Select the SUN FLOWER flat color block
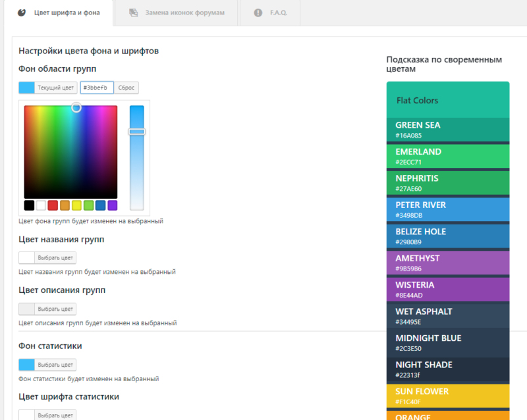The width and height of the screenshot is (527, 420). point(447,395)
